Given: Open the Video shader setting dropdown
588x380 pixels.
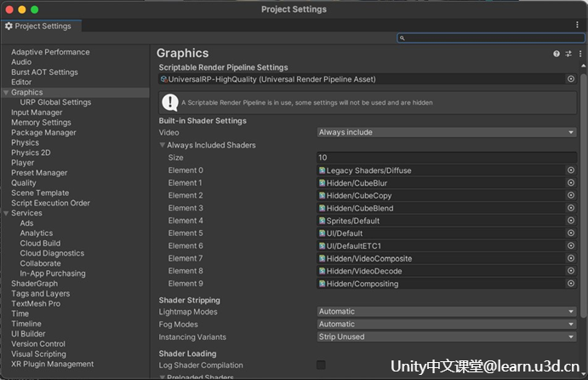Looking at the screenshot, I should 447,132.
